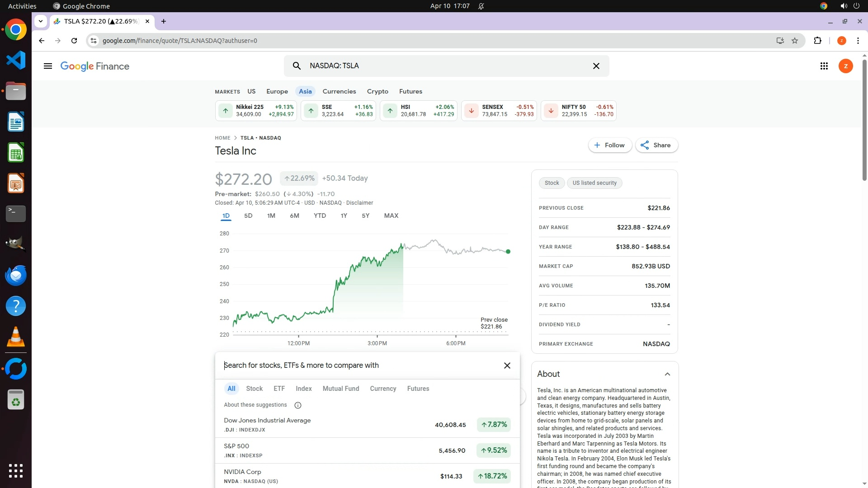
Task: Select the Crypto markets tab
Action: pyautogui.click(x=377, y=91)
